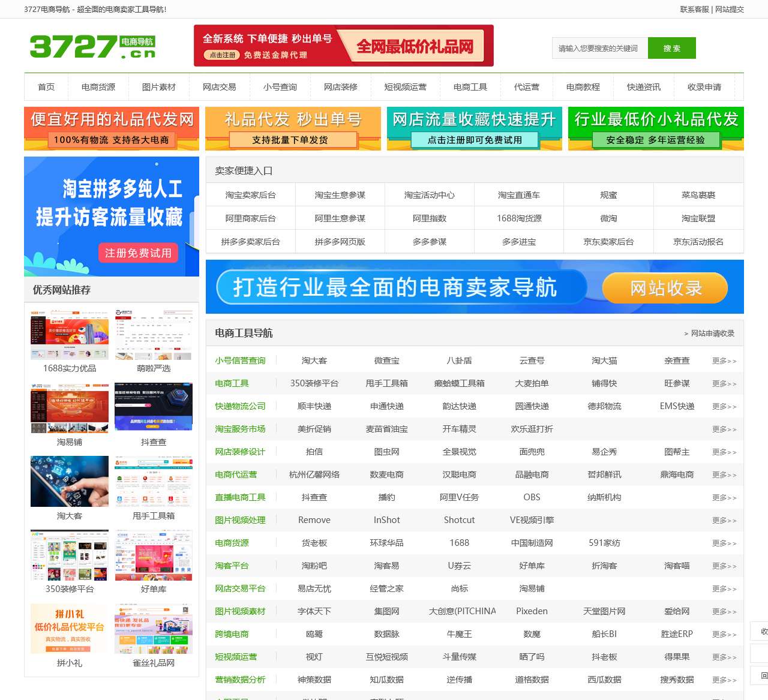
Task: Select 首页 in the navigation bar
Action: click(x=46, y=87)
